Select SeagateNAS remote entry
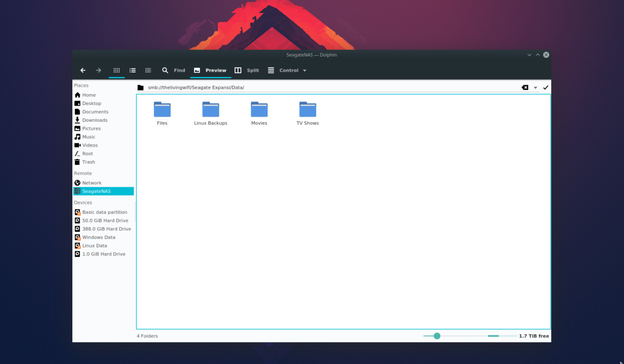Screen dimensions: 624x364 click(103, 191)
